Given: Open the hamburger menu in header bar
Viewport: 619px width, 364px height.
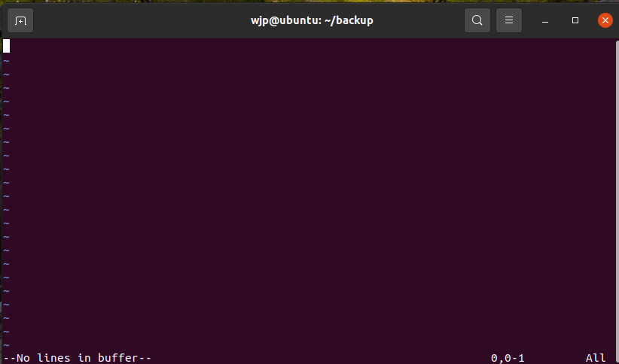Looking at the screenshot, I should (509, 20).
